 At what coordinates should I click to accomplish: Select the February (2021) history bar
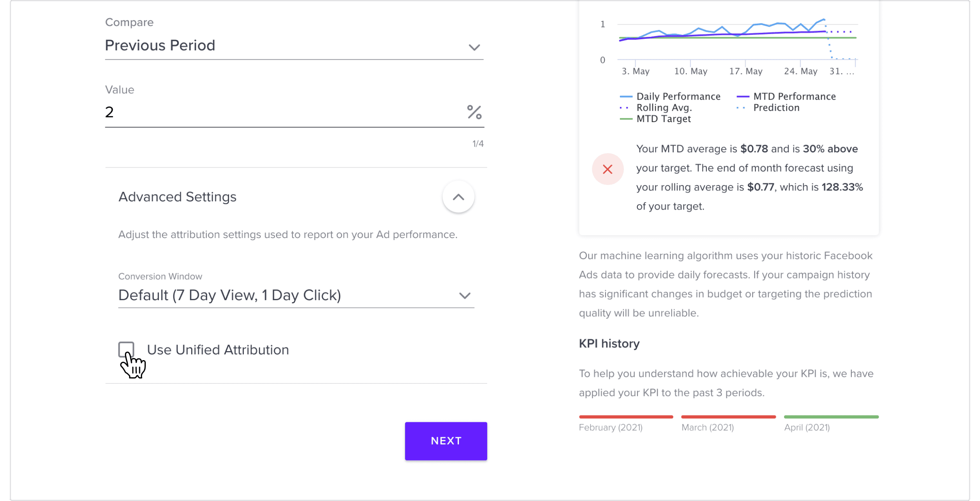point(626,417)
